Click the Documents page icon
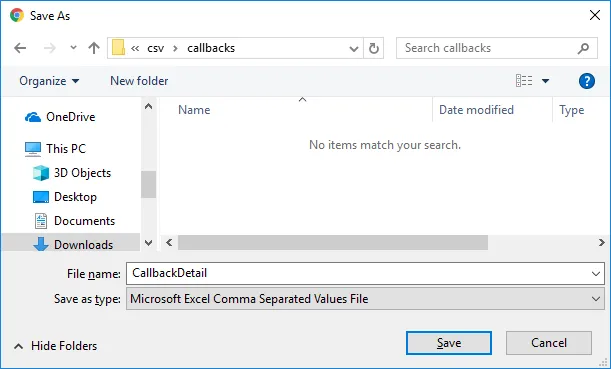This screenshot has width=611, height=369. [41, 221]
